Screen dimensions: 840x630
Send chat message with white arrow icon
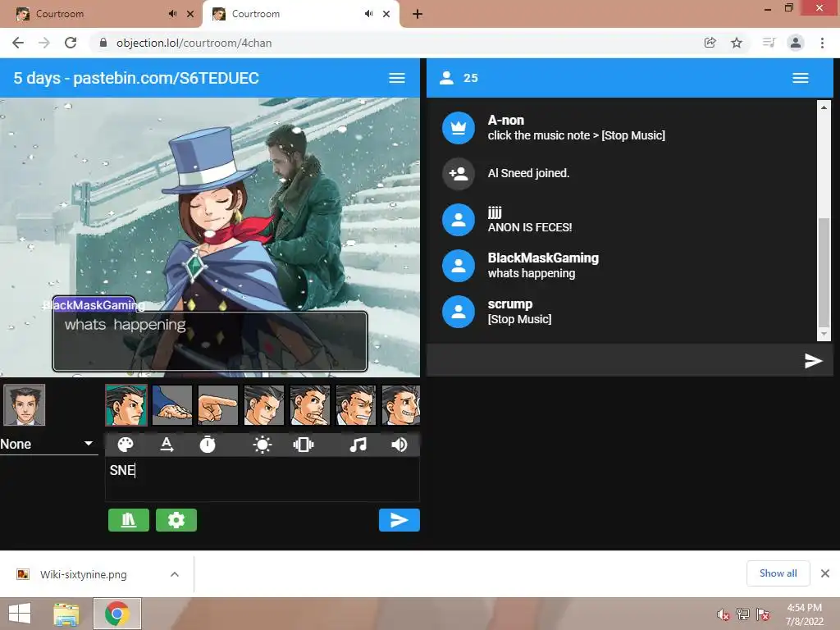pyautogui.click(x=813, y=361)
